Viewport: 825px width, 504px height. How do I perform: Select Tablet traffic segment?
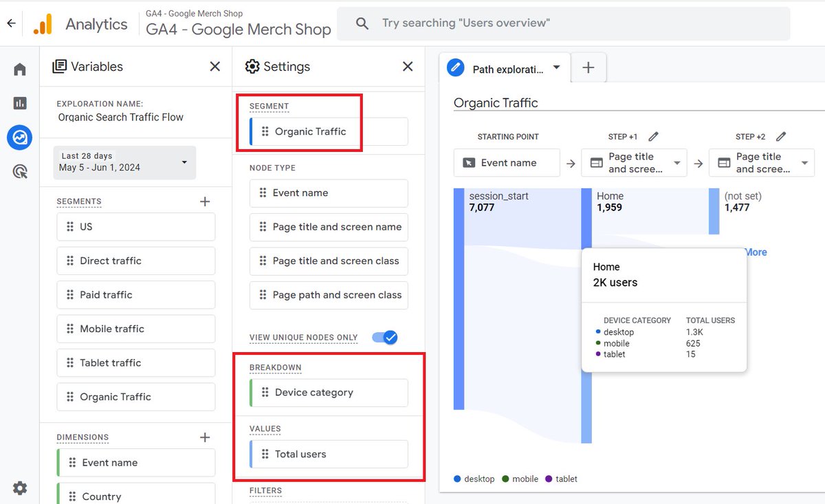click(136, 362)
